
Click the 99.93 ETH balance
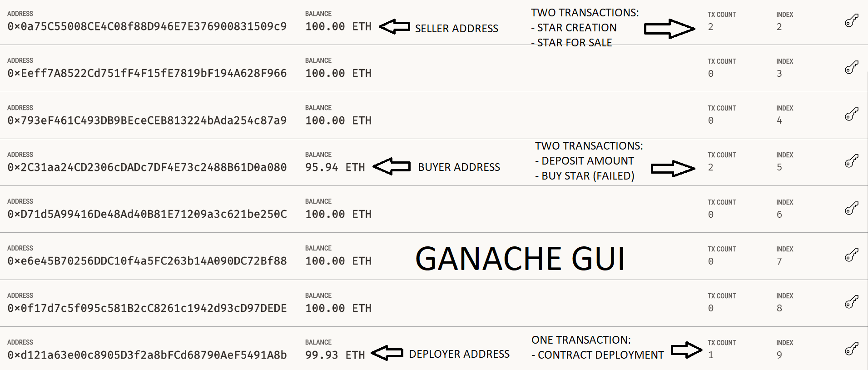coord(335,355)
